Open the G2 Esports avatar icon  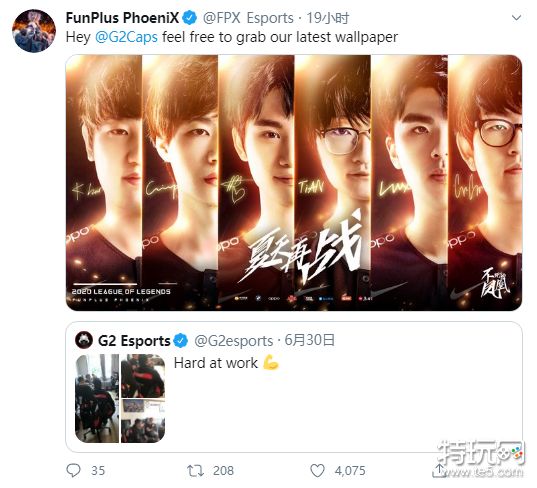(x=84, y=340)
